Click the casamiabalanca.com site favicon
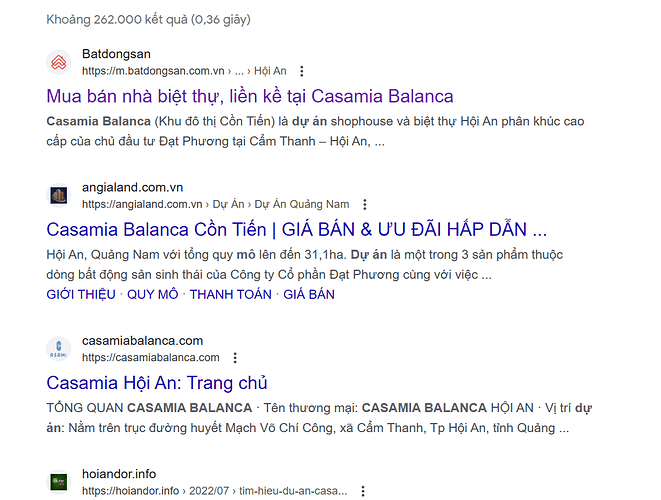The width and height of the screenshot is (661, 500). [59, 349]
